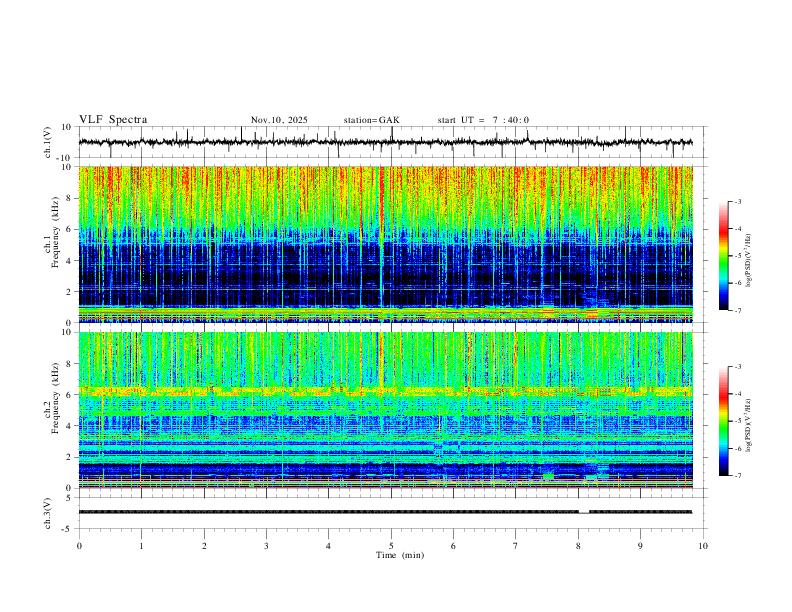Click the '-7' label on ch.2 color scale
The width and height of the screenshot is (792, 612).
click(737, 476)
